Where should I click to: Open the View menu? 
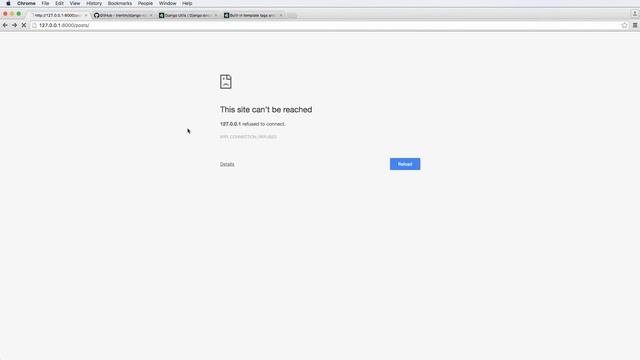click(x=75, y=3)
